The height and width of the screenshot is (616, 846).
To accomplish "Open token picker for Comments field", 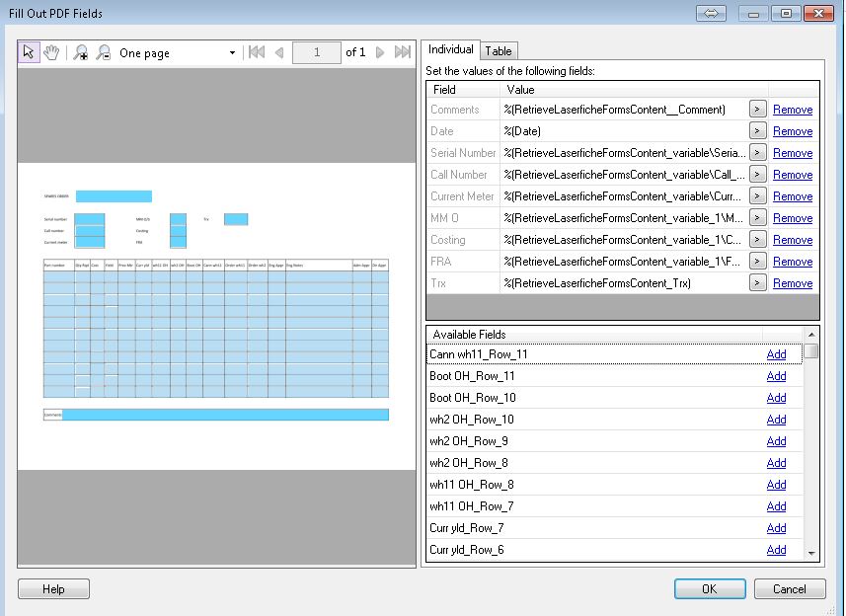I will click(x=757, y=110).
